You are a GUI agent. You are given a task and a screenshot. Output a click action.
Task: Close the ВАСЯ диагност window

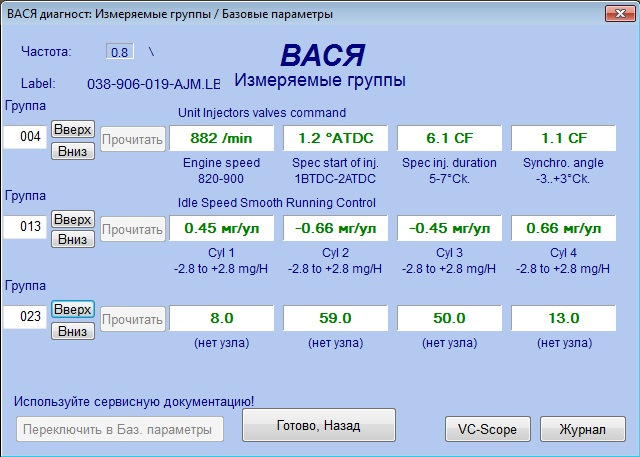620,13
